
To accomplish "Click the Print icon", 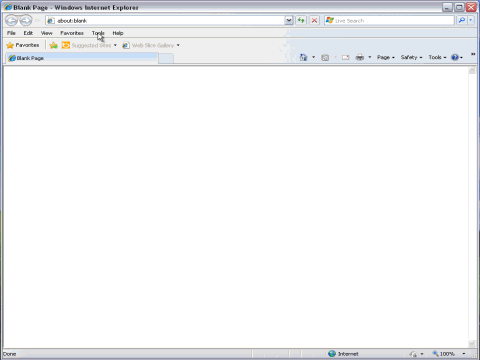I will tap(360, 58).
